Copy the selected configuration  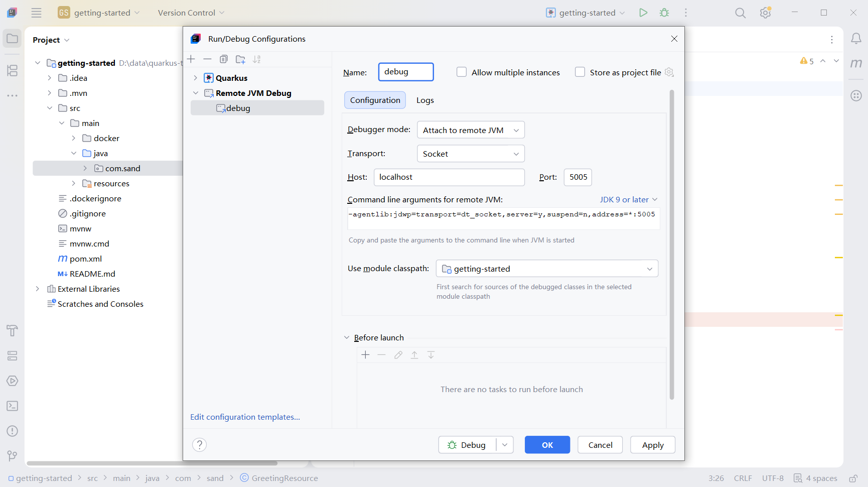click(x=224, y=59)
